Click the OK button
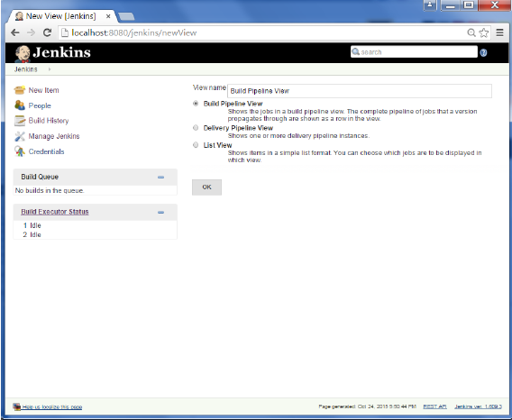The height and width of the screenshot is (420, 512). point(206,187)
